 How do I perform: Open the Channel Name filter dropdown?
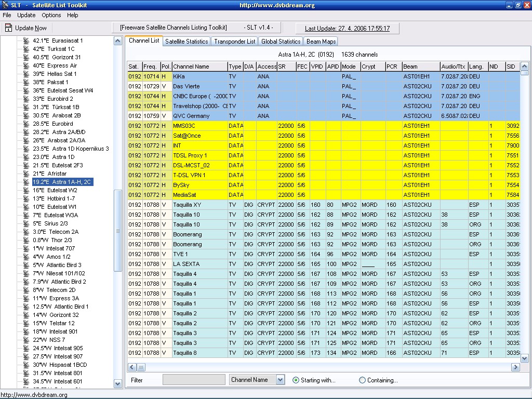280,380
